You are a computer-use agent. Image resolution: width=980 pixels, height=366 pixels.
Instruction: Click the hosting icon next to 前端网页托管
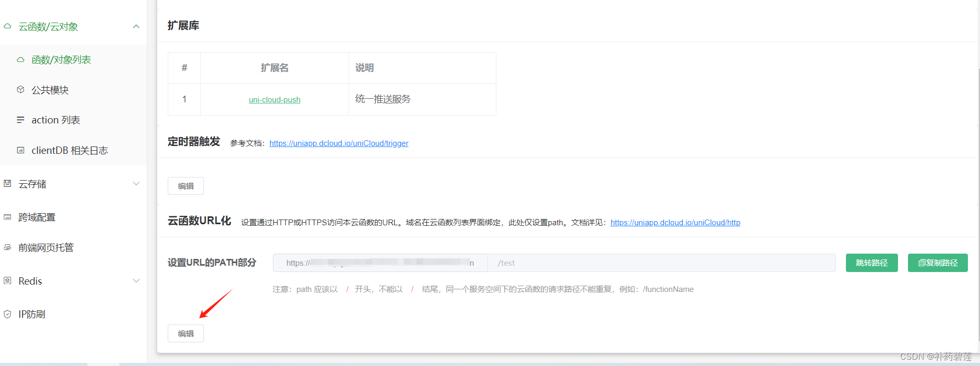pos(7,247)
